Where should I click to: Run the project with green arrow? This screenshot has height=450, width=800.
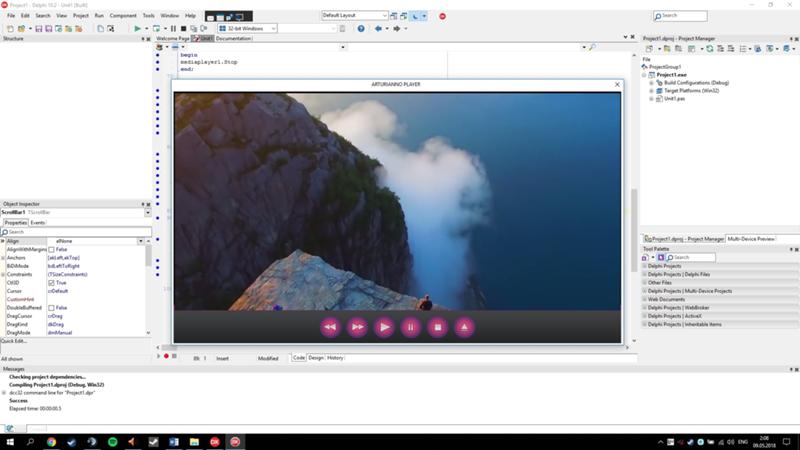pos(137,29)
